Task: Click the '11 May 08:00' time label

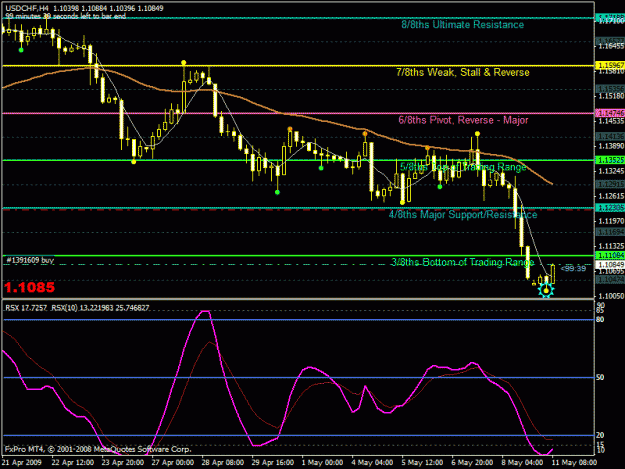Action: click(574, 463)
